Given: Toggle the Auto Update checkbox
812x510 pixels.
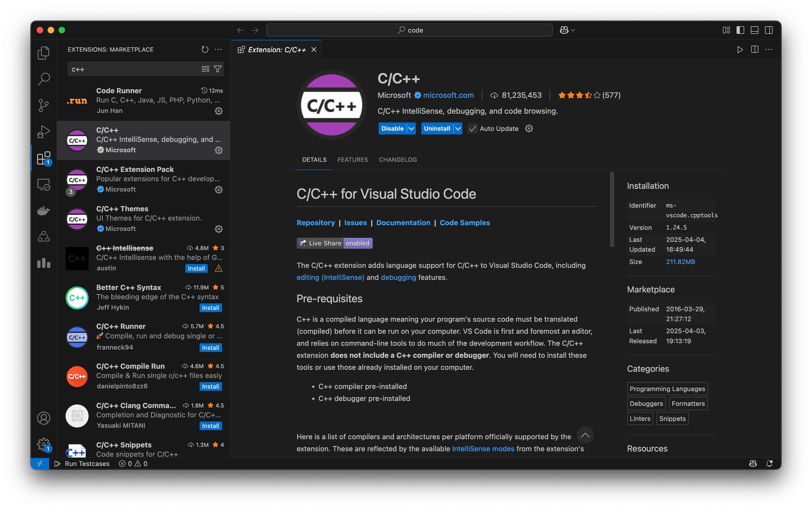Looking at the screenshot, I should coord(472,128).
